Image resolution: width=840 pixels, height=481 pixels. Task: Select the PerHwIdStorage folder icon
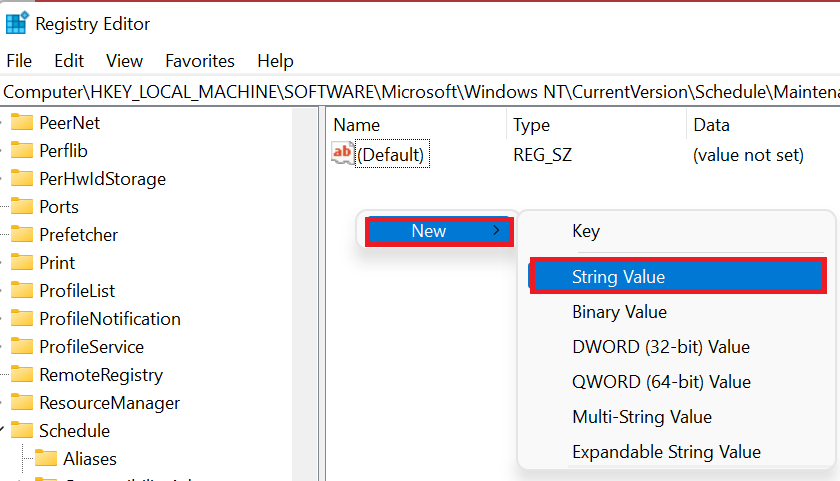(22, 178)
